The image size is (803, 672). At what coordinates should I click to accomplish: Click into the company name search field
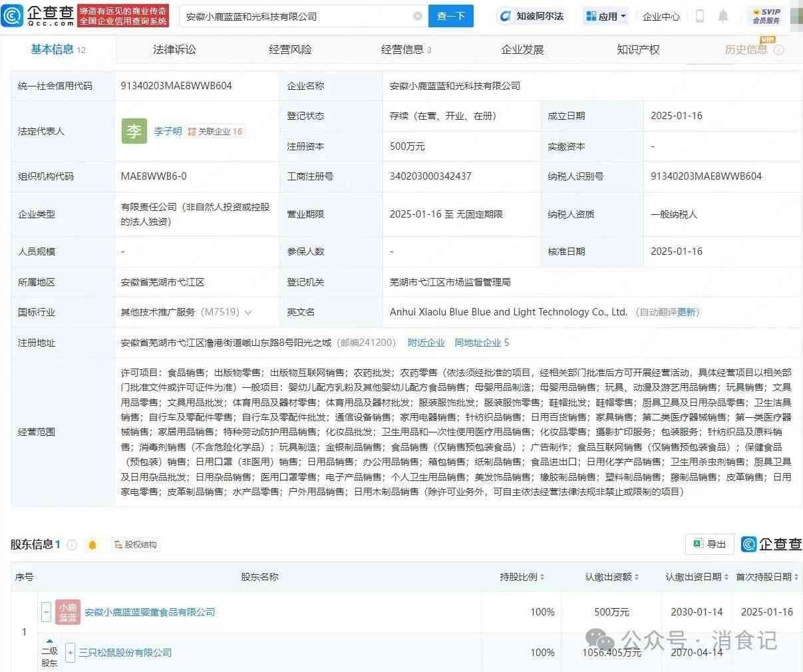[x=293, y=16]
